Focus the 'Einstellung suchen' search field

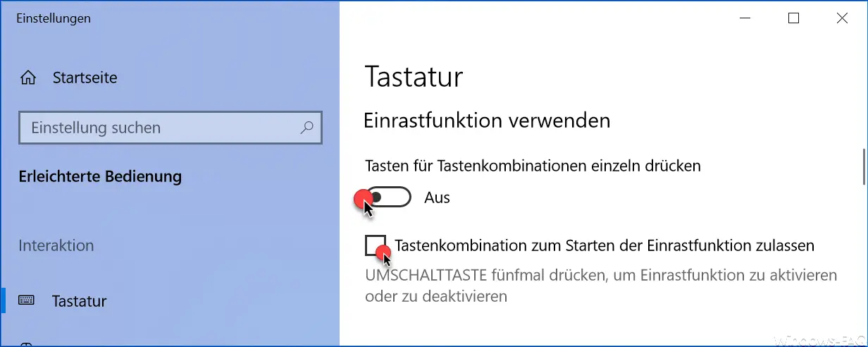point(170,128)
